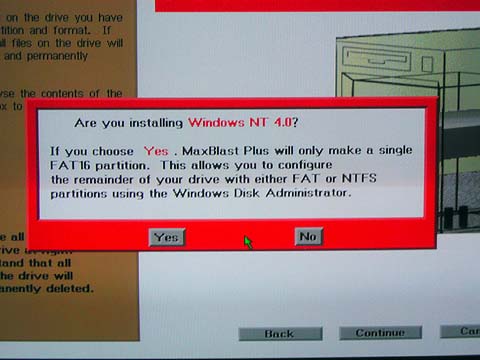Viewport: 480px width, 360px height.
Task: Click the red banner at the top
Action: [317, 6]
